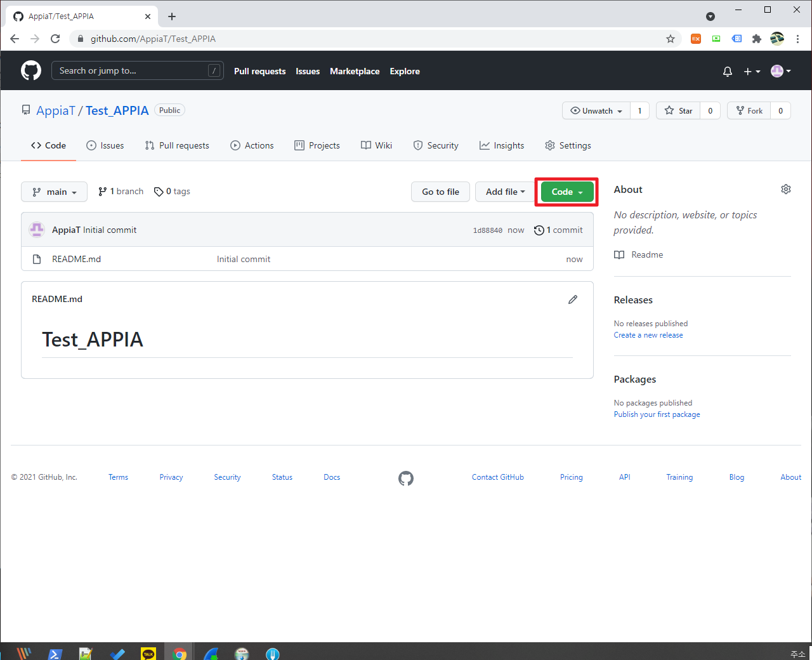812x660 pixels.
Task: Open the README.md file
Action: [x=76, y=259]
